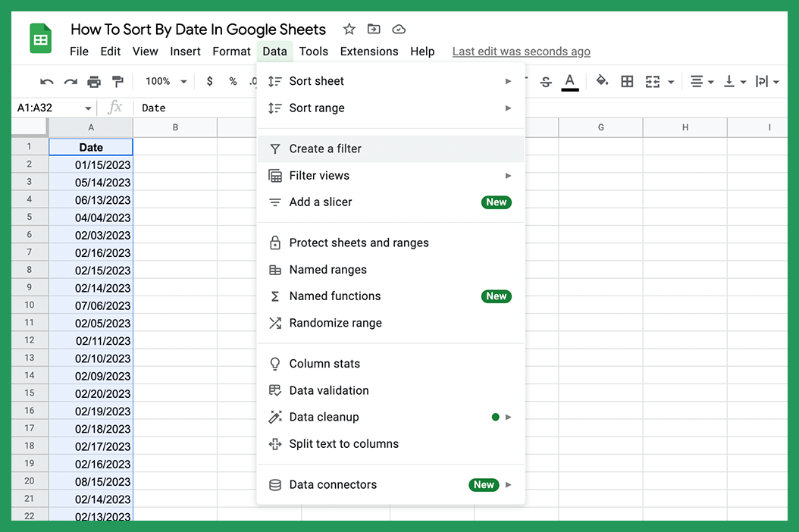
Task: Expand the merge cells dropdown arrow
Action: pos(671,82)
